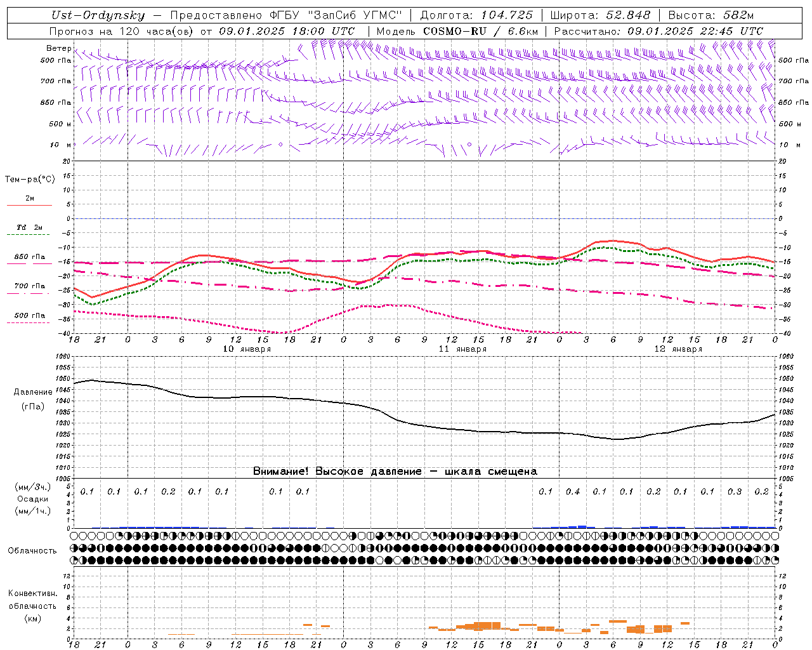The image size is (812, 650).
Task: Click the 'Высота: 582м' elevation value
Action: 710,15
